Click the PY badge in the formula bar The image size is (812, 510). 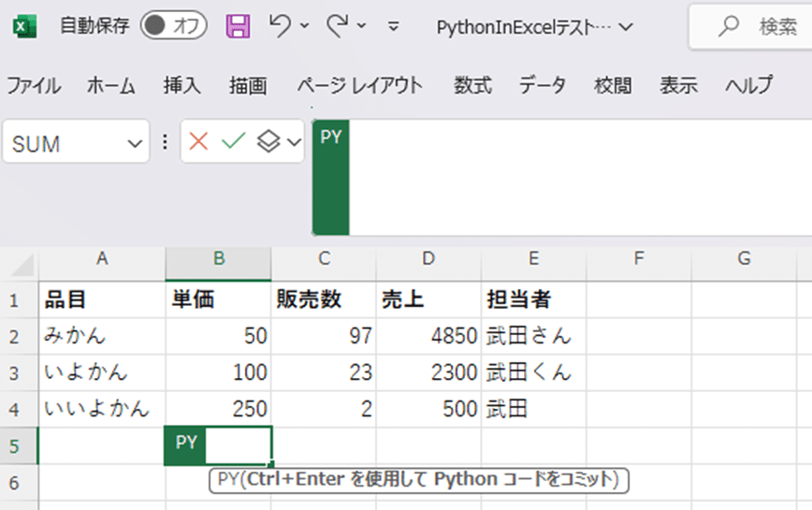(x=331, y=138)
